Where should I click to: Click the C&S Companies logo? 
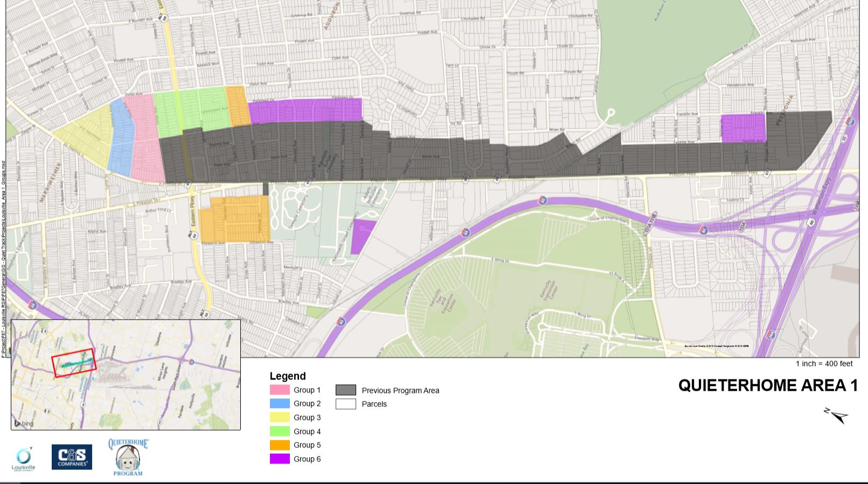tap(72, 457)
